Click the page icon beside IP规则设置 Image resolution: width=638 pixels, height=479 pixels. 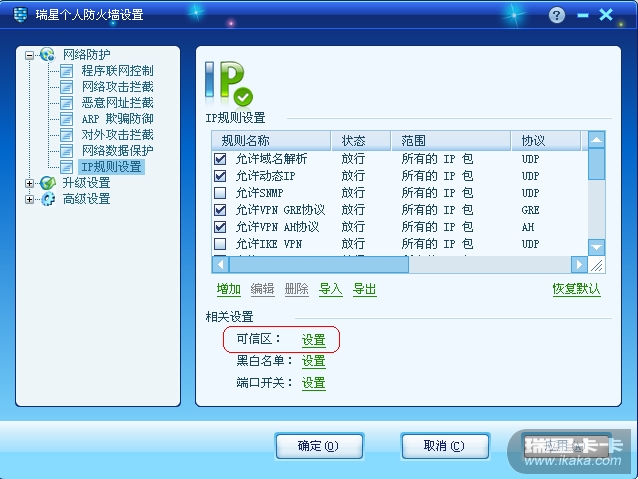pos(66,167)
